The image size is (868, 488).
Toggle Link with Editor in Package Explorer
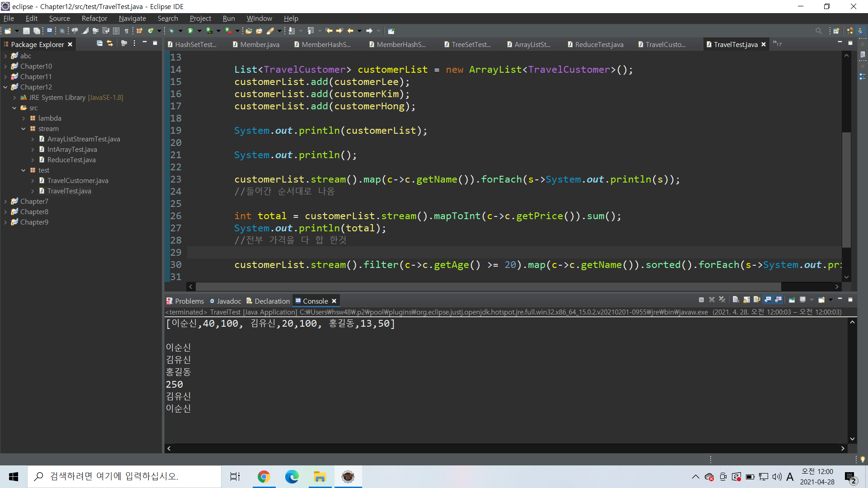click(110, 43)
